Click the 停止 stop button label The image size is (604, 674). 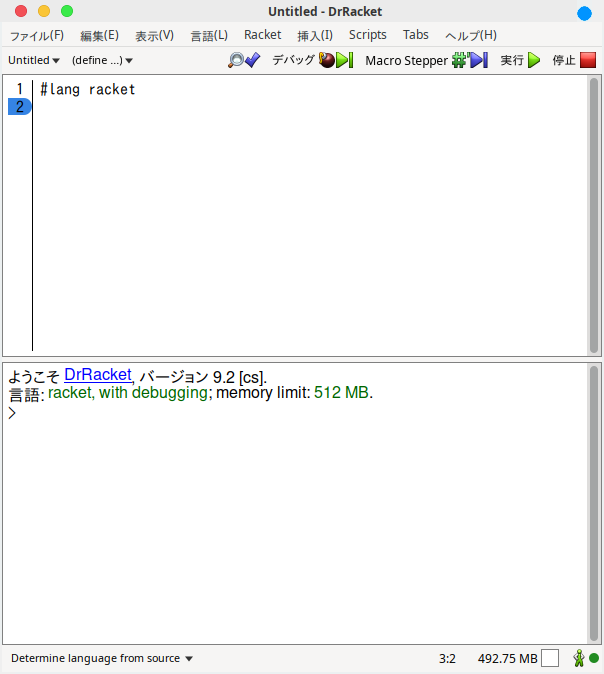coord(564,60)
